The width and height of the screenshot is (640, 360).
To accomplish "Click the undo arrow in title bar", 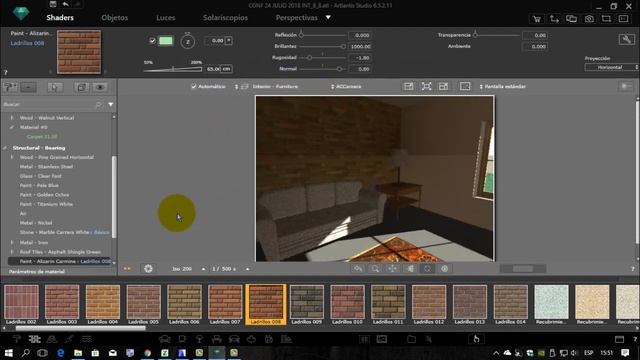I will [65, 4].
